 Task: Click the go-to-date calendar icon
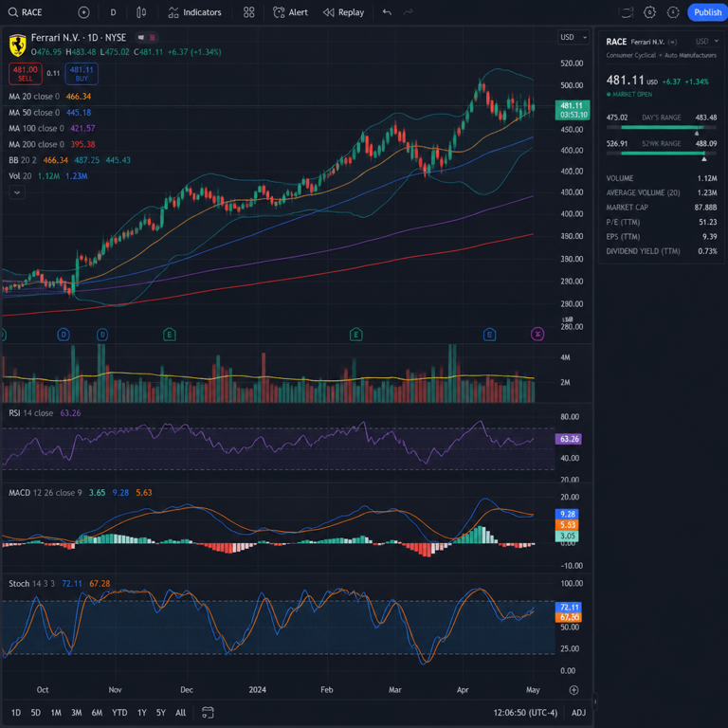(x=208, y=712)
